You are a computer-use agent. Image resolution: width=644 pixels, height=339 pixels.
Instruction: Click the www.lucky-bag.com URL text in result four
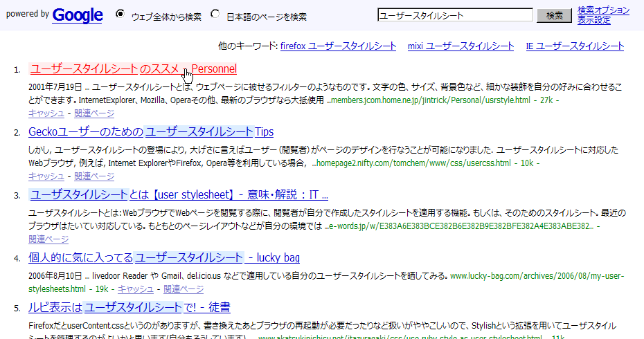[x=537, y=276]
